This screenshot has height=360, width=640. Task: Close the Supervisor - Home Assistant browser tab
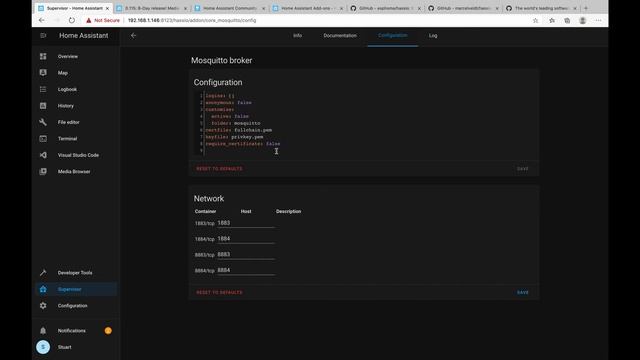click(x=107, y=8)
